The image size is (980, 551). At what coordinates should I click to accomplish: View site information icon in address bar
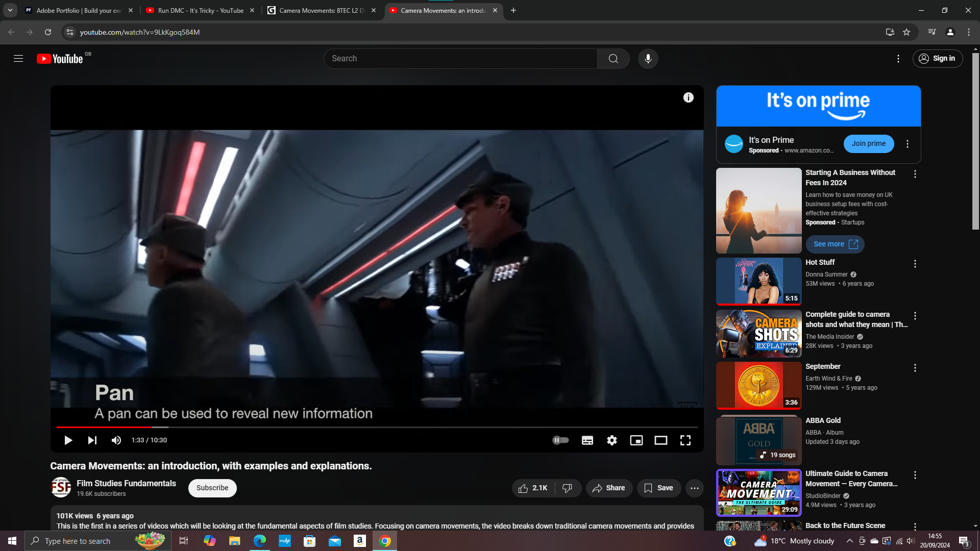tap(70, 32)
